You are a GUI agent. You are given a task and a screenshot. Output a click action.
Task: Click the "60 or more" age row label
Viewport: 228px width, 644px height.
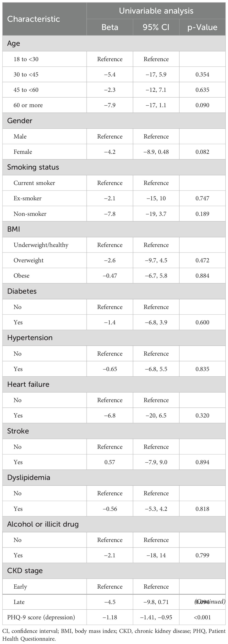click(x=28, y=105)
